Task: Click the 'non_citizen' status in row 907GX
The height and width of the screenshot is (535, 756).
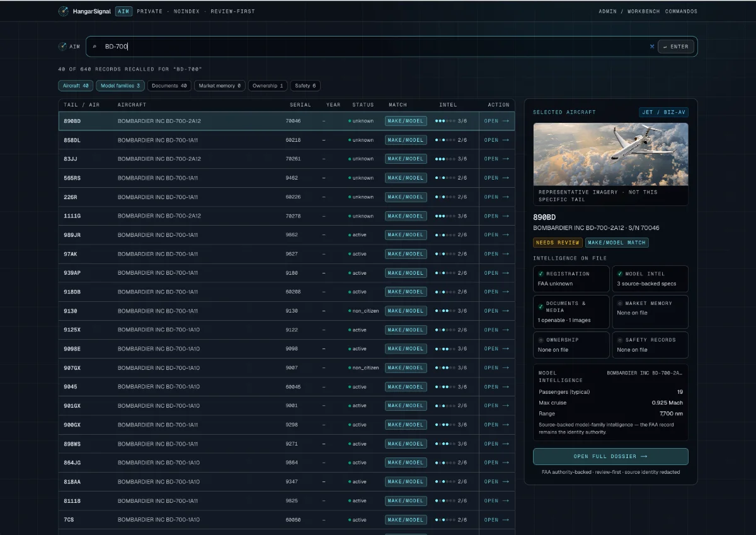Action: (366, 368)
